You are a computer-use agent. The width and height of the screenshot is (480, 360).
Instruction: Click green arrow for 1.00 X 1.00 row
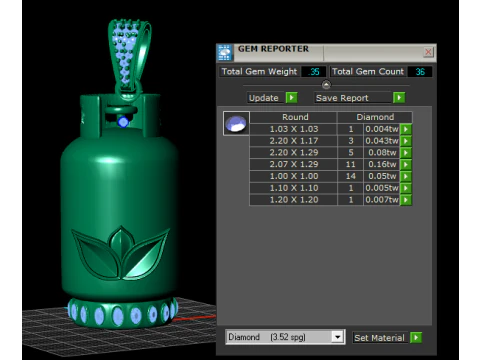point(406,176)
